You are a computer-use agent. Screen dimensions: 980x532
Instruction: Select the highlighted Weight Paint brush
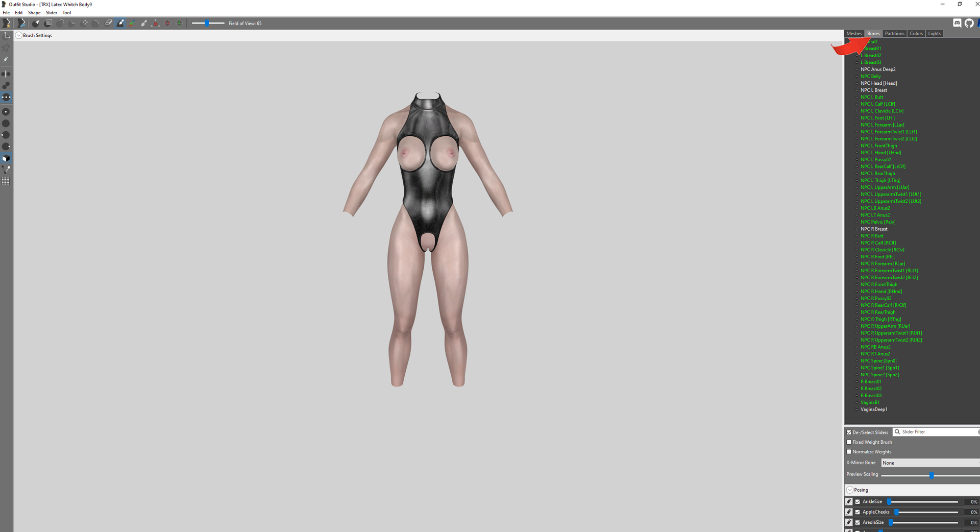coord(120,23)
